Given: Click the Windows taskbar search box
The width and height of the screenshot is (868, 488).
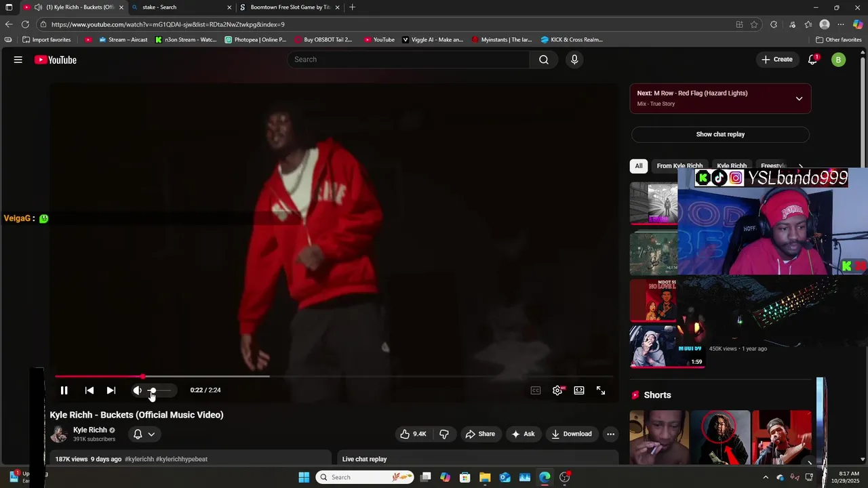Looking at the screenshot, I should pyautogui.click(x=366, y=477).
